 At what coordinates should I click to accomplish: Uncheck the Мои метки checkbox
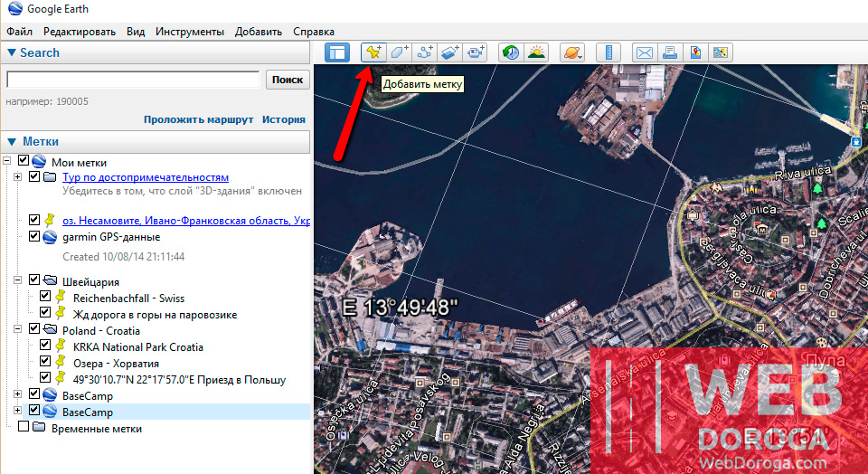[x=24, y=161]
